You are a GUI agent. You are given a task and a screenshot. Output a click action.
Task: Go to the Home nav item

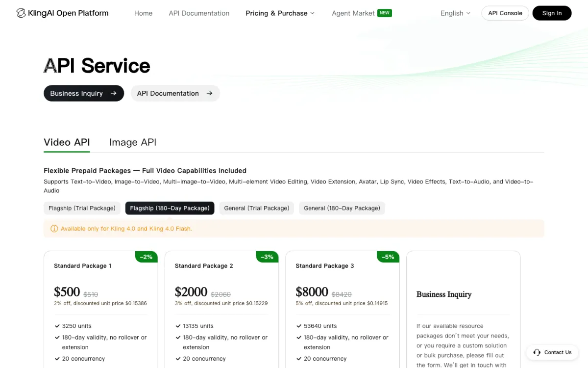(143, 13)
